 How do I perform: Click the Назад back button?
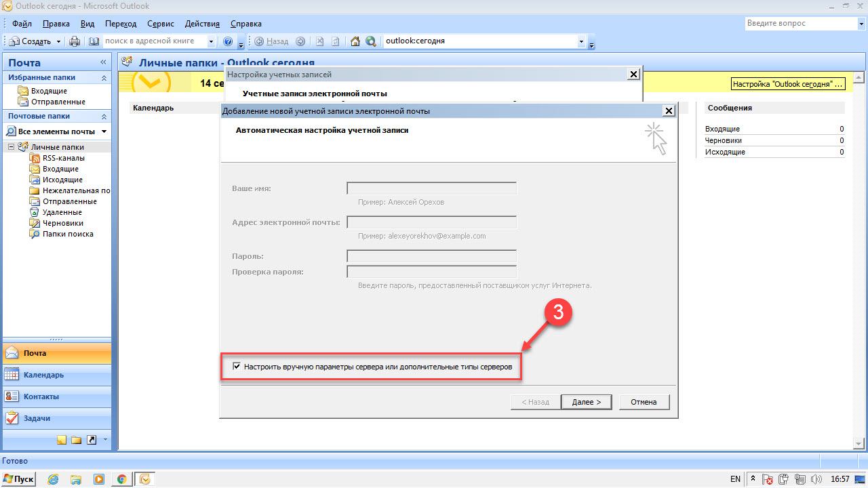point(272,41)
